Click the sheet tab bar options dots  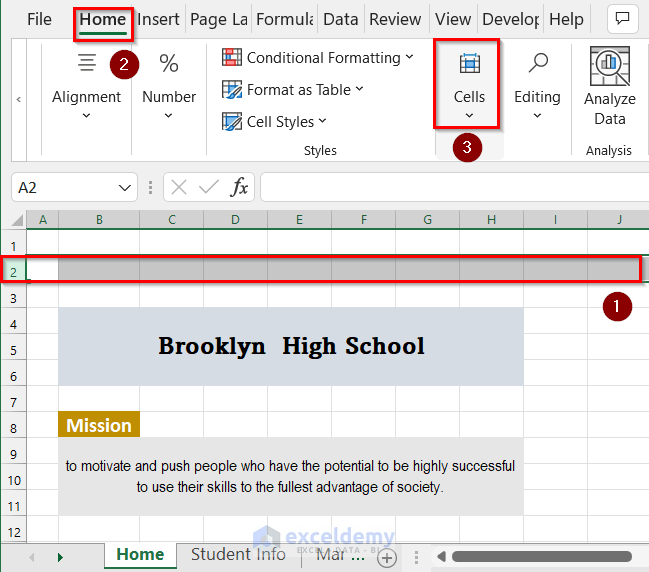416,558
